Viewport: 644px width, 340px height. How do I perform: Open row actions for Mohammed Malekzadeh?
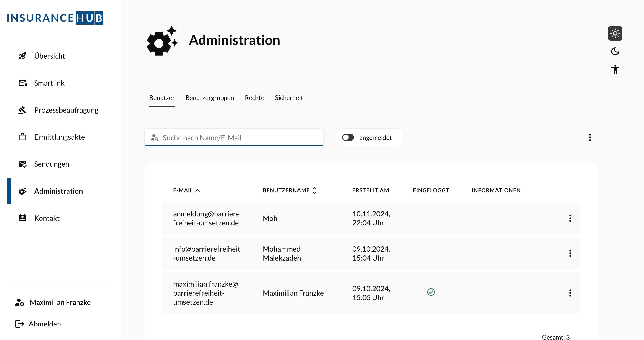570,253
